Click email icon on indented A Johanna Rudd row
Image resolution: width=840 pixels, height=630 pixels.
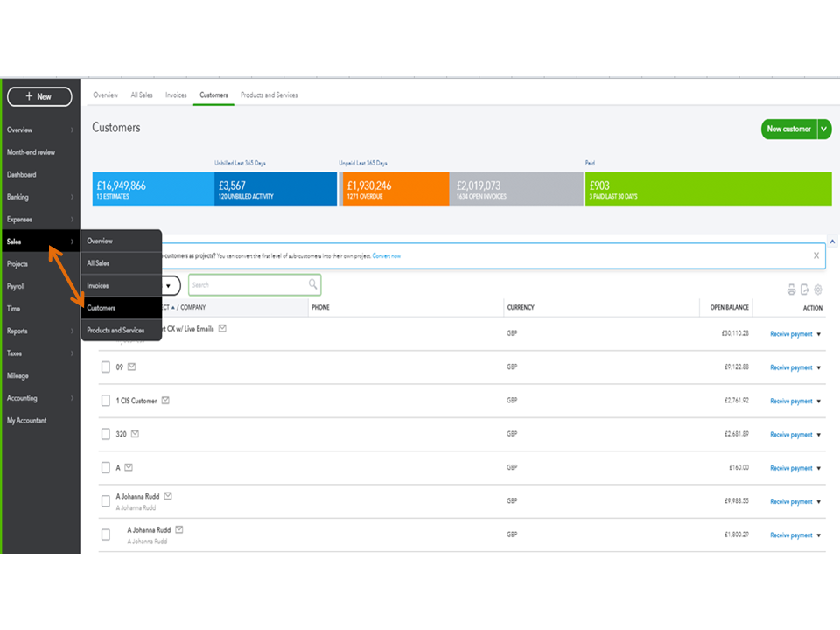pyautogui.click(x=179, y=530)
